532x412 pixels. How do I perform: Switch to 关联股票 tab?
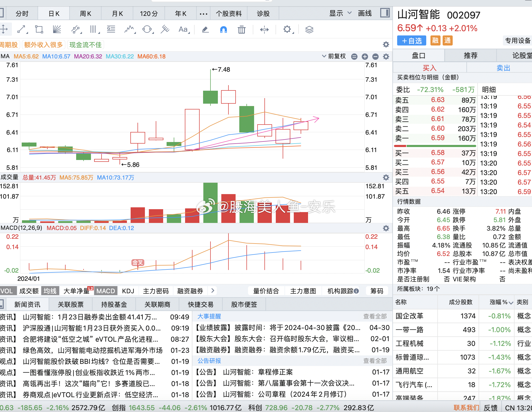tap(71, 304)
